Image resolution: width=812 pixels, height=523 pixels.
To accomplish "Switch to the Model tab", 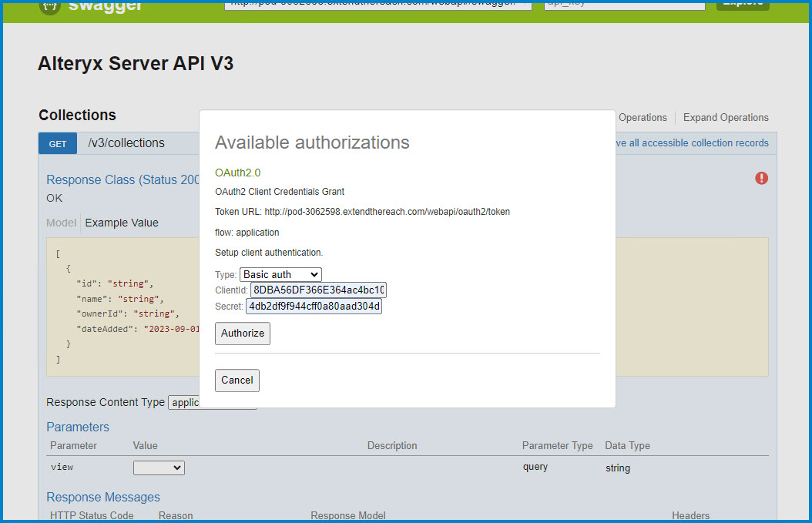I will (61, 223).
